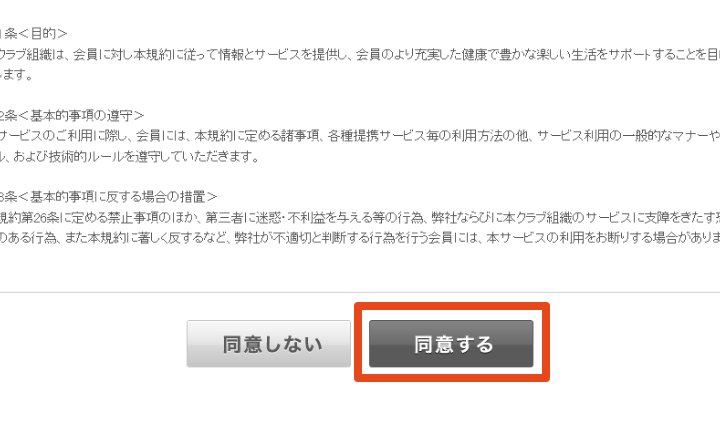This screenshot has width=720, height=430.
Task: Click the 同意する agree button
Action: coord(451,344)
